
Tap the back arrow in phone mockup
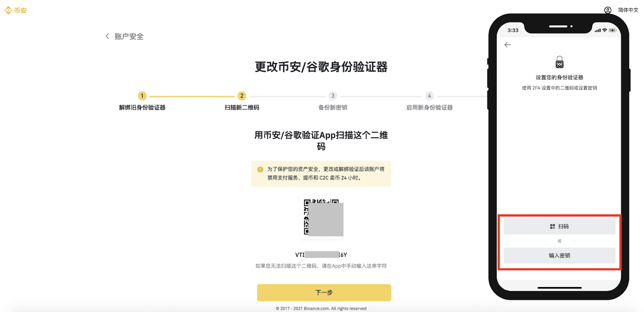point(508,45)
